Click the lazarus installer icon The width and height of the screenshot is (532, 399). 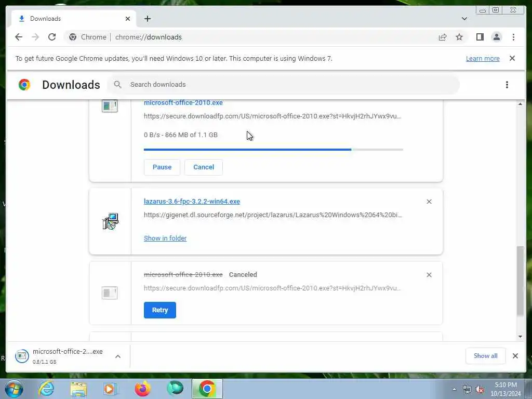pyautogui.click(x=110, y=221)
